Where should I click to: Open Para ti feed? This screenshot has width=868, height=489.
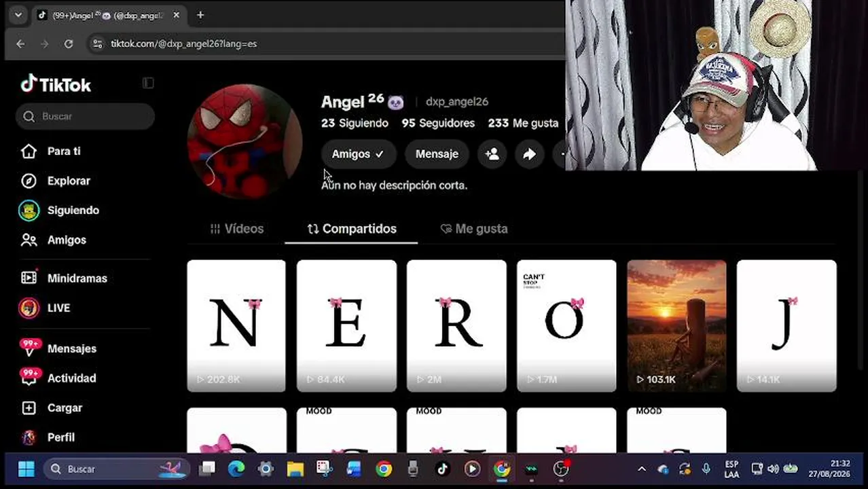click(64, 151)
